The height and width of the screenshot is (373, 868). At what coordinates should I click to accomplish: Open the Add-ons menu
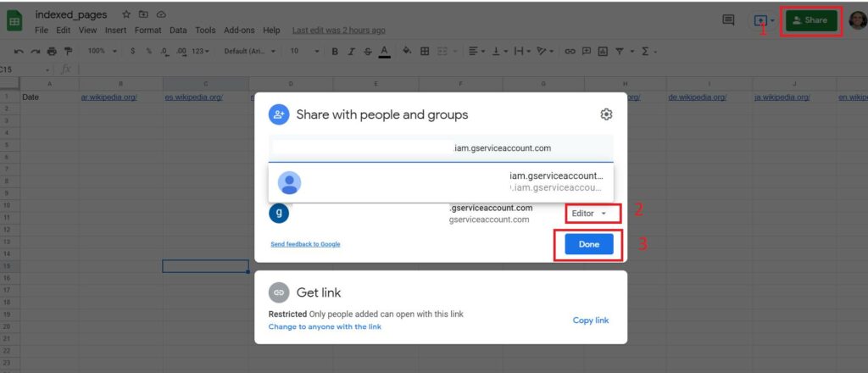pyautogui.click(x=239, y=31)
